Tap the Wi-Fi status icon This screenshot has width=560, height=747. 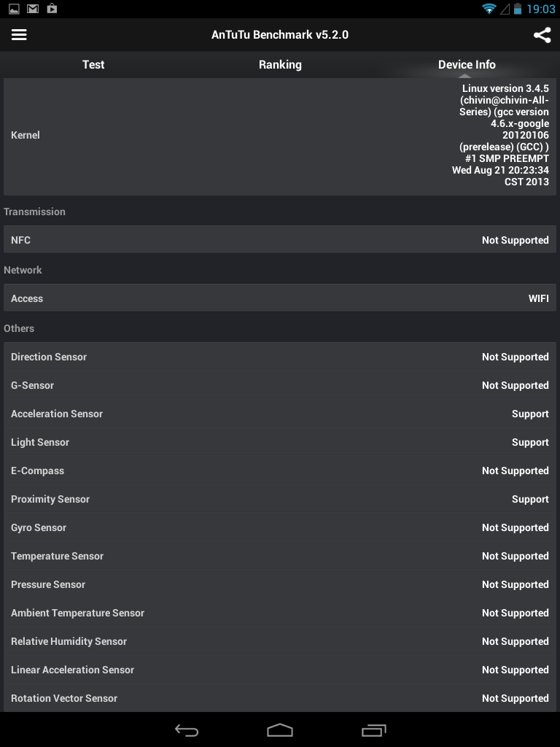pos(489,9)
